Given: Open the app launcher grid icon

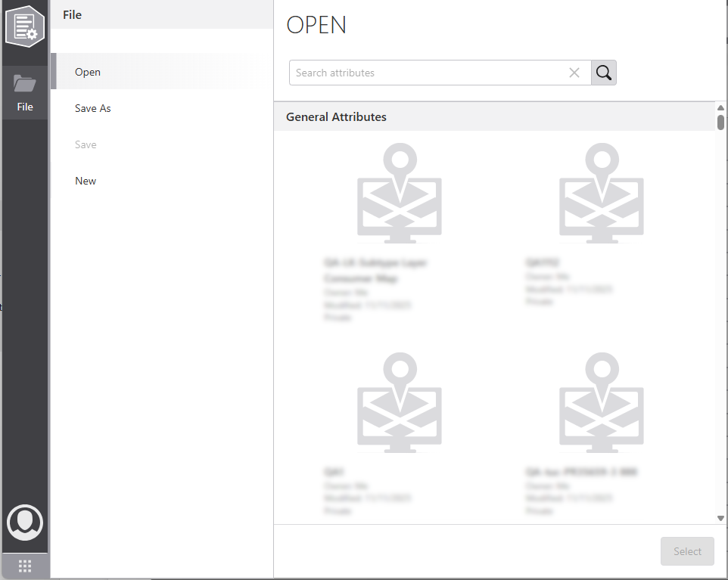Looking at the screenshot, I should click(x=25, y=565).
